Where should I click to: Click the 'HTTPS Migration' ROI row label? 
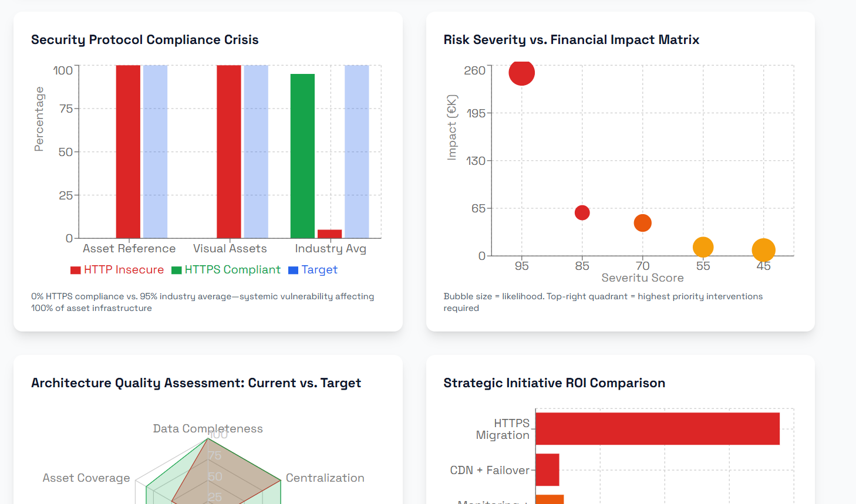point(503,429)
